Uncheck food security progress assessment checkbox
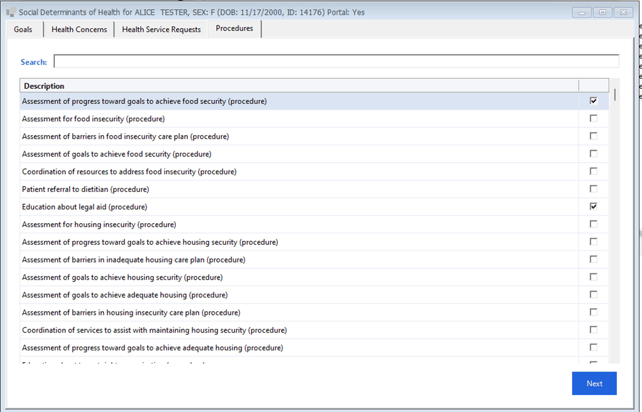 tap(593, 101)
